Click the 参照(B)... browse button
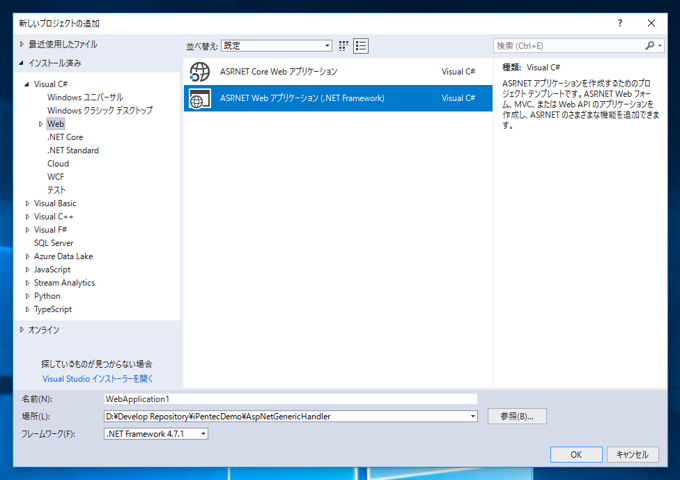 pyautogui.click(x=517, y=417)
